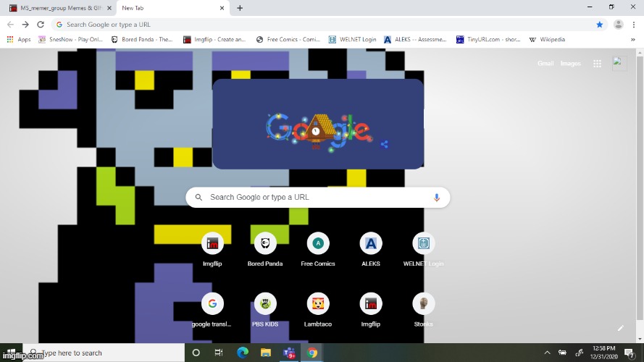The width and height of the screenshot is (644, 362).
Task: Click the Windows taskbar search box
Action: click(x=104, y=353)
